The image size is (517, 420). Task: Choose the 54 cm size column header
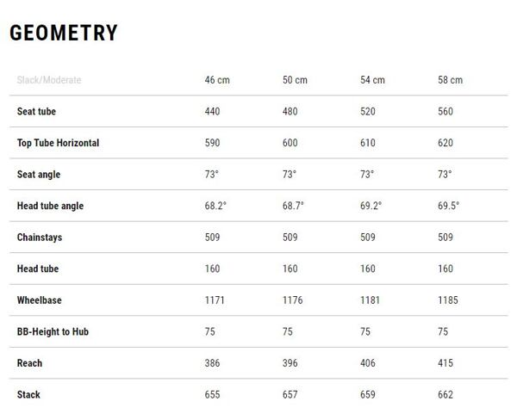(x=372, y=80)
